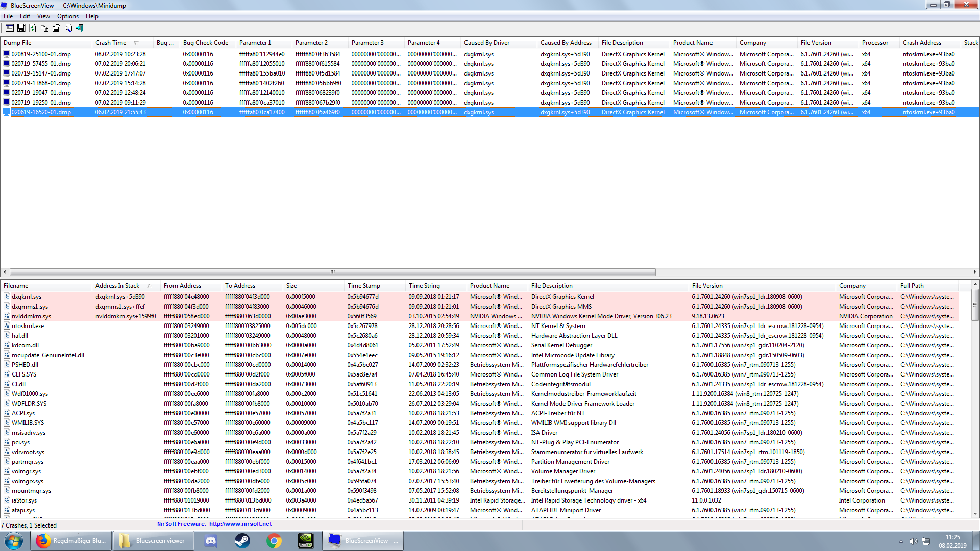Image resolution: width=980 pixels, height=551 pixels.
Task: Click the nvlddmkm.sys driver row
Action: pos(31,316)
